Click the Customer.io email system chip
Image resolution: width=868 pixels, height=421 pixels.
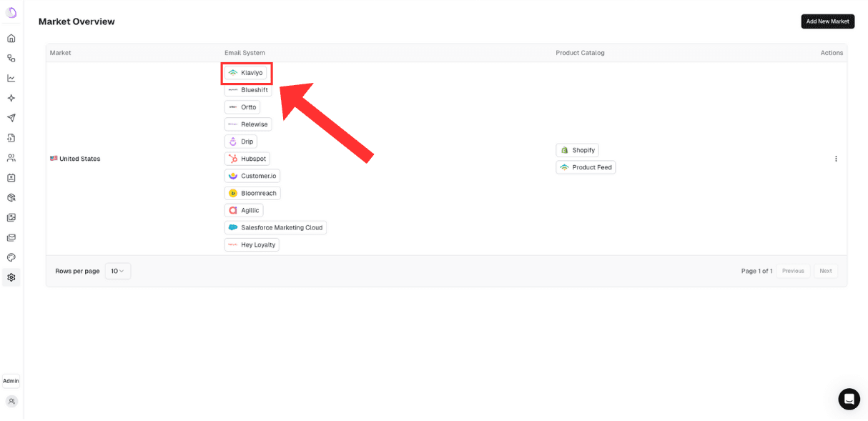(252, 176)
